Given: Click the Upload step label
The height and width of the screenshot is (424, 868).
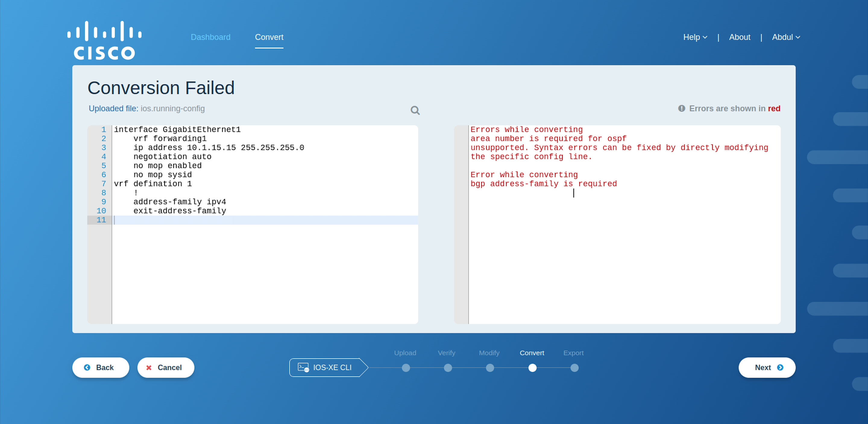Looking at the screenshot, I should tap(405, 353).
